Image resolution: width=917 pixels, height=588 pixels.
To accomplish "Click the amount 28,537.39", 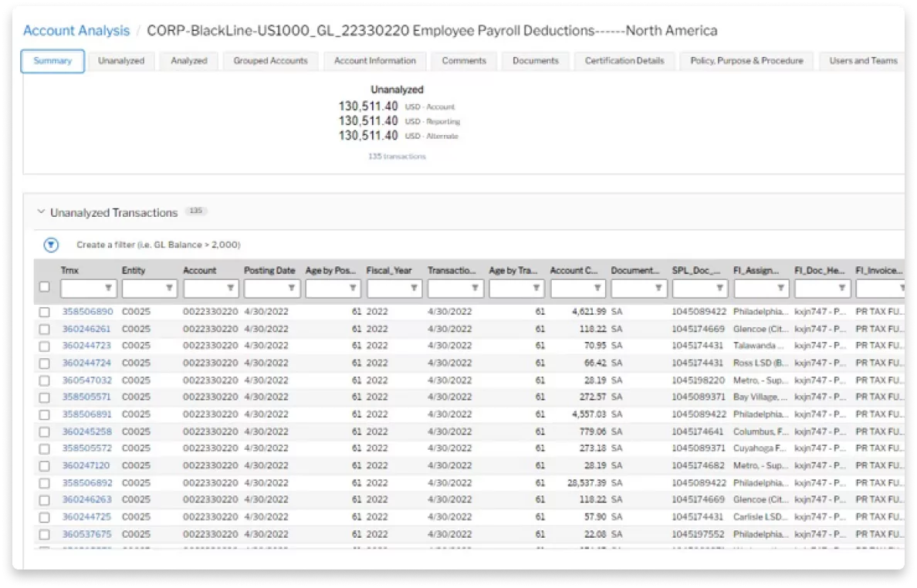I will [x=587, y=483].
